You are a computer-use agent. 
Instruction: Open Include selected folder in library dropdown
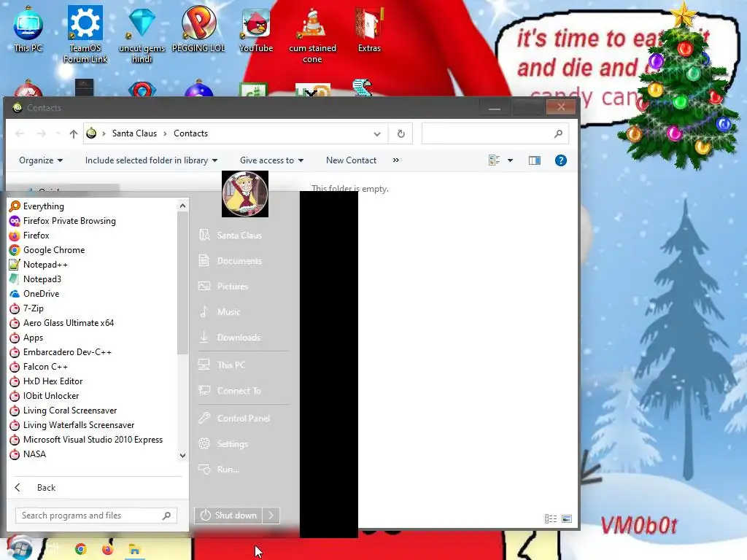click(x=152, y=160)
